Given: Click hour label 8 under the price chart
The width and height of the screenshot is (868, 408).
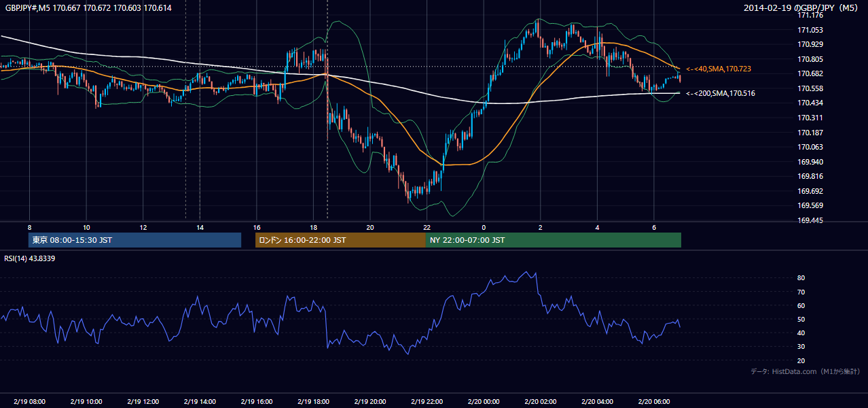Looking at the screenshot, I should click(x=29, y=227).
